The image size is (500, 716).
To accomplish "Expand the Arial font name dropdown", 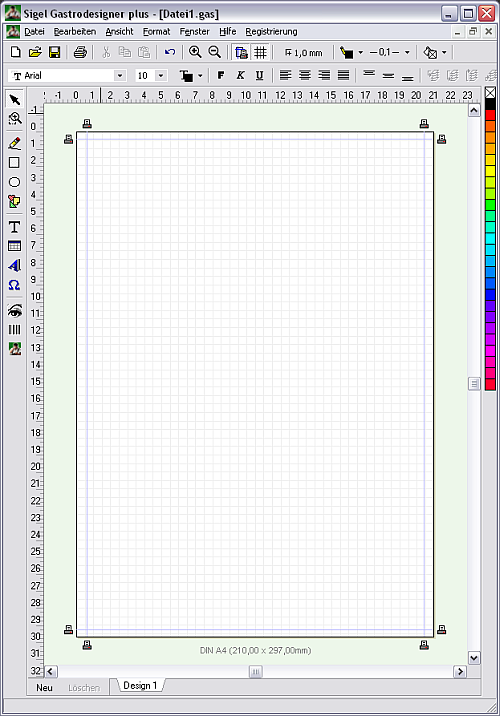I will click(x=120, y=75).
